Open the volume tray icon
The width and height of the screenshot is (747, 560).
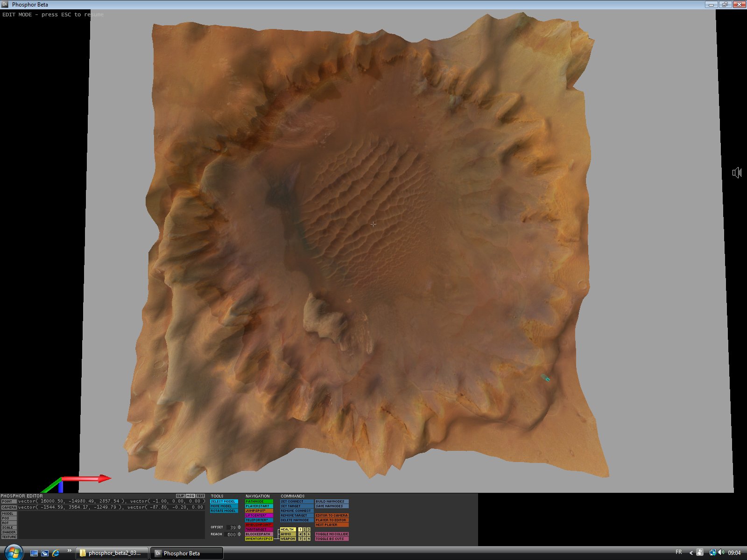point(721,553)
